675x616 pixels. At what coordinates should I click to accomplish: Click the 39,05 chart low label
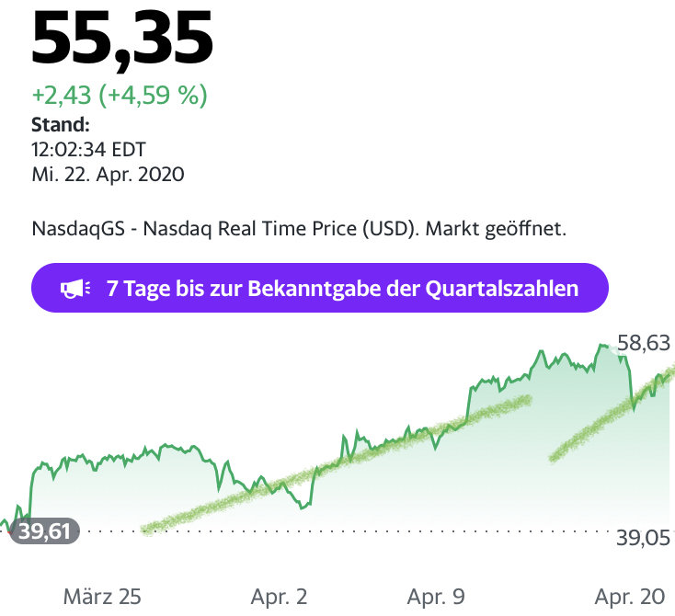pos(644,538)
